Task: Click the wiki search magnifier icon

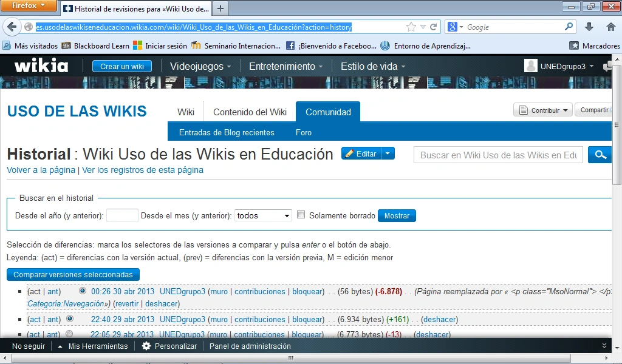Action: [600, 155]
